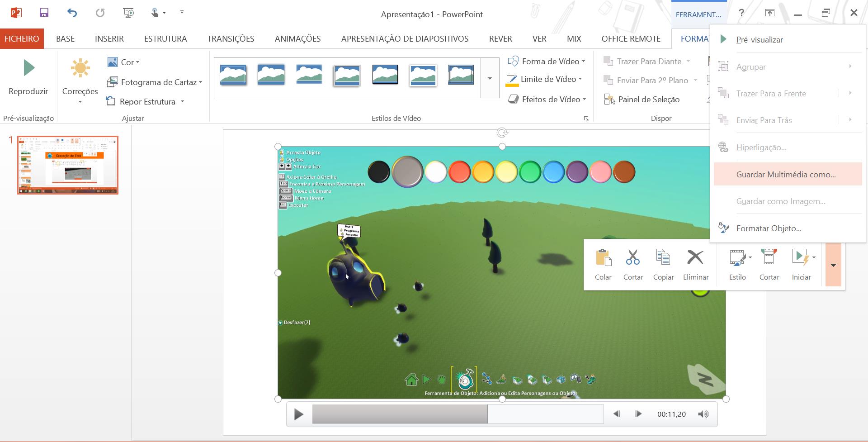Select the seventh video style in gallery
The height and width of the screenshot is (442, 868).
coord(461,75)
